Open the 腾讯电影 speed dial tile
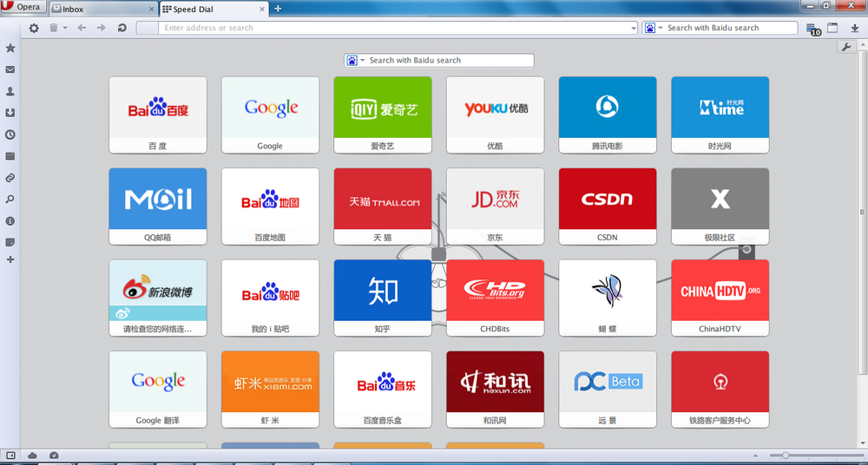868x465 pixels. (x=608, y=115)
